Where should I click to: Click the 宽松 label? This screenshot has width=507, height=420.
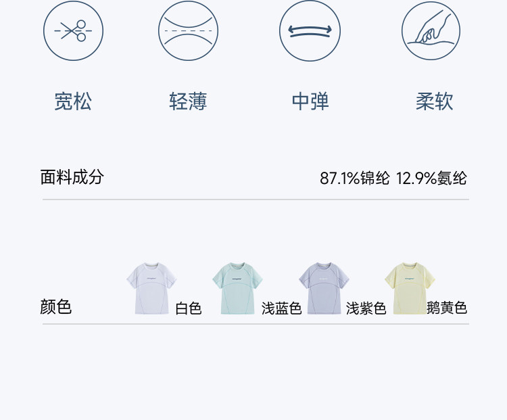pos(73,102)
